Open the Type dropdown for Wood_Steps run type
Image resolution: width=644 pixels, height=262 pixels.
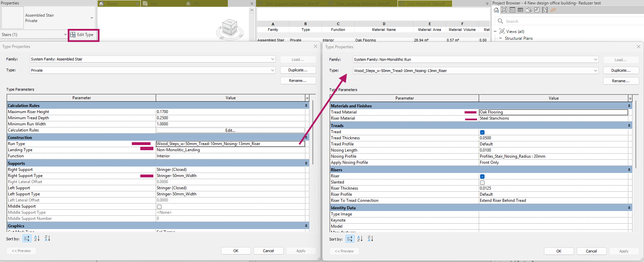[x=596, y=71]
